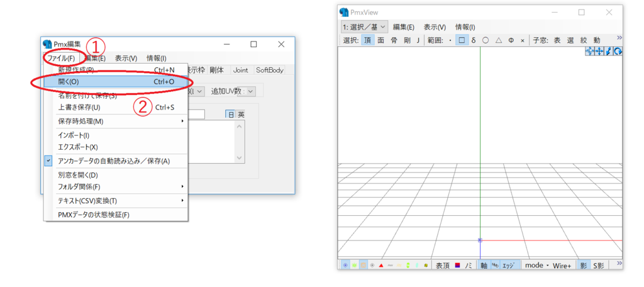Image resolution: width=644 pixels, height=287 pixels.
Task: Open 編集(E) menu in PmxView window
Action: pos(404,27)
